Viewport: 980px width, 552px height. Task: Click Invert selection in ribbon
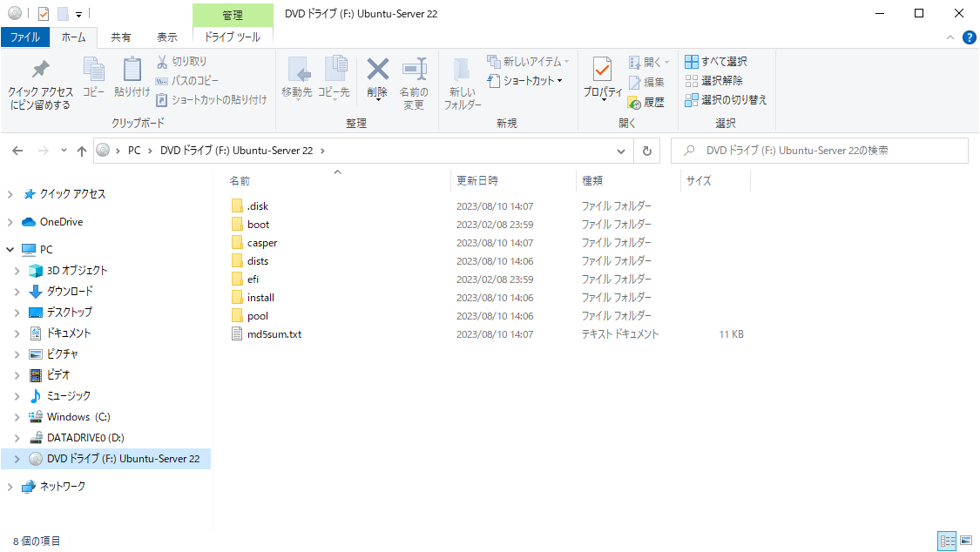726,100
